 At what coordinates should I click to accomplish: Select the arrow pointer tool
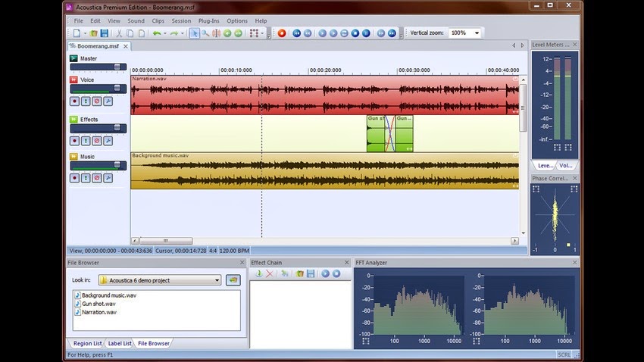(194, 33)
